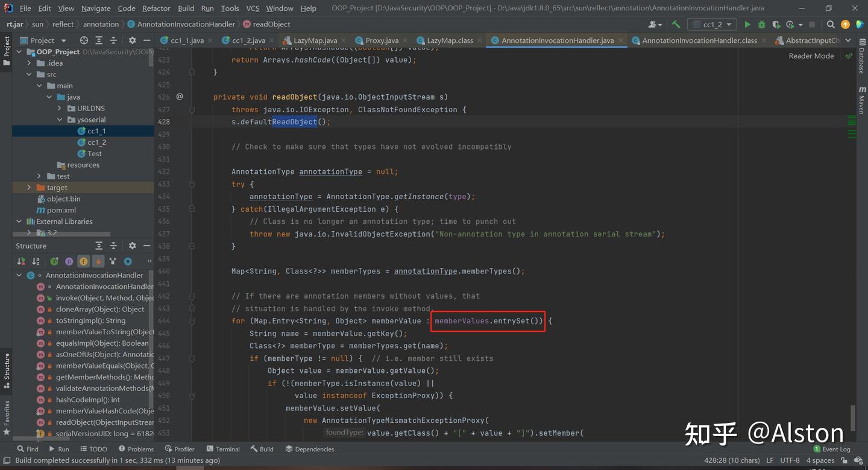Open the Maven tool window on right edge
This screenshot has width=868, height=470.
tap(862, 100)
